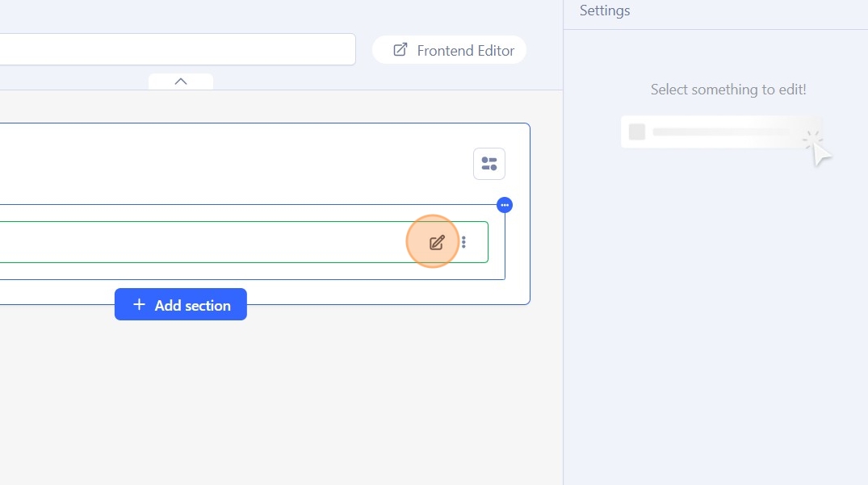Screen dimensions: 868x485
Task: Click the gray placeholder line in the illustration
Action: pos(719,132)
